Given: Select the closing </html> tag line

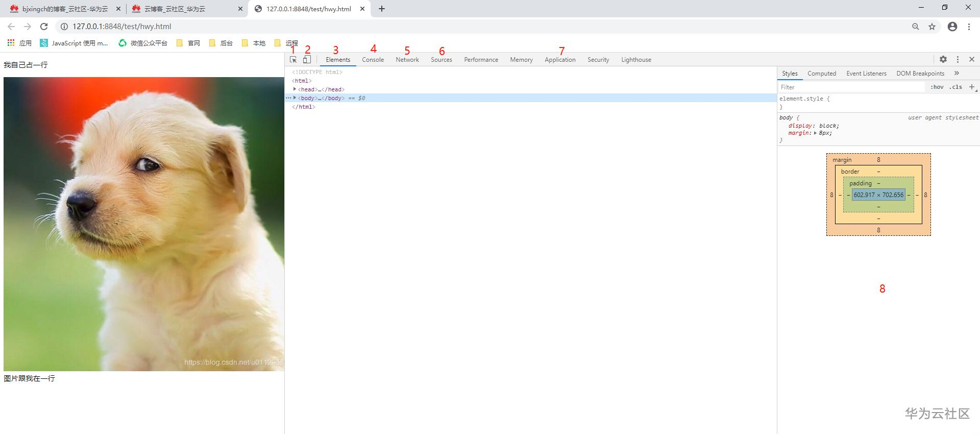Looking at the screenshot, I should 304,107.
